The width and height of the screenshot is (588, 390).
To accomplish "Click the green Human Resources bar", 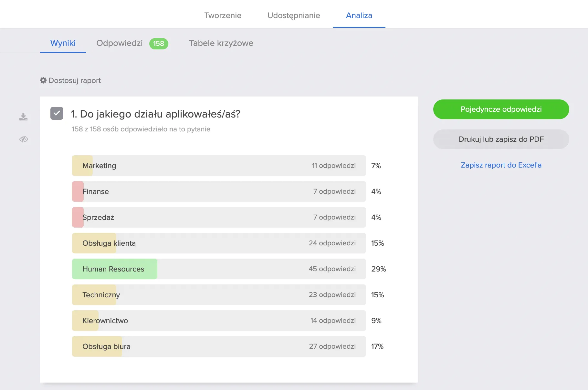I will (115, 269).
